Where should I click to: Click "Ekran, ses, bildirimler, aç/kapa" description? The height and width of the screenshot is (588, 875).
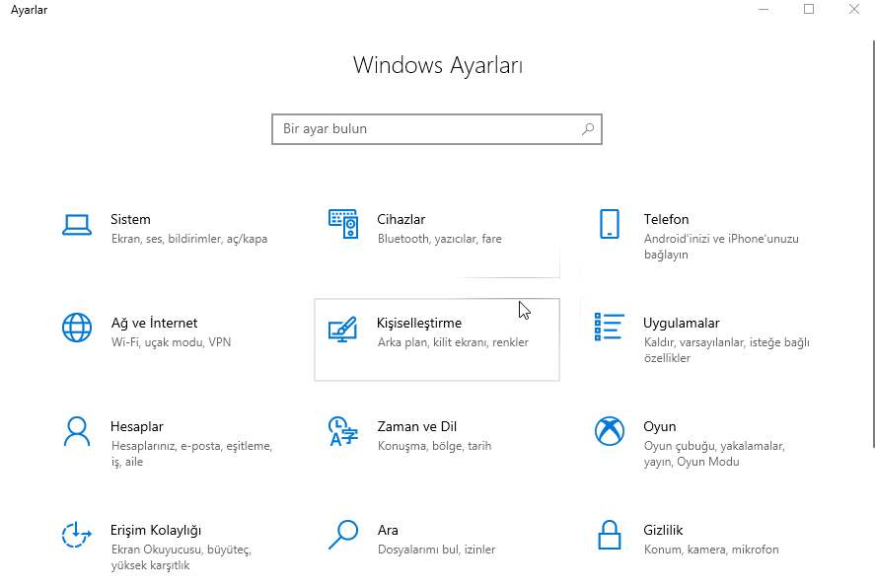[x=189, y=239]
